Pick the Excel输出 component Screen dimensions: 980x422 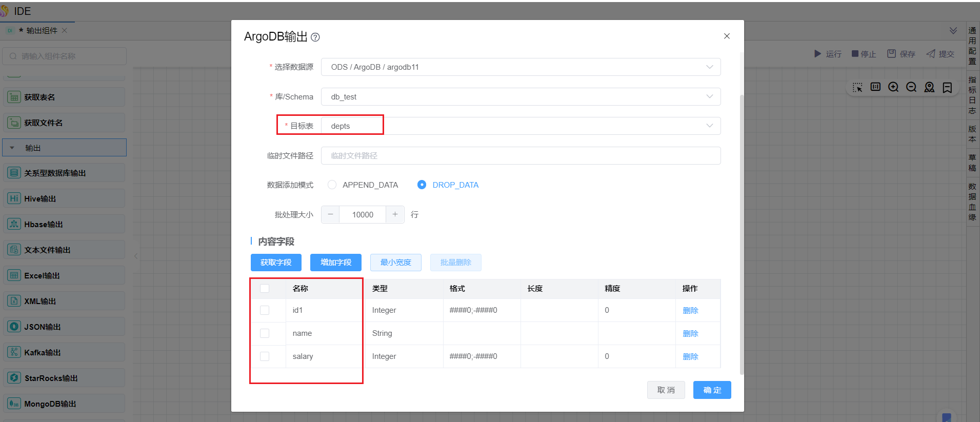click(64, 275)
